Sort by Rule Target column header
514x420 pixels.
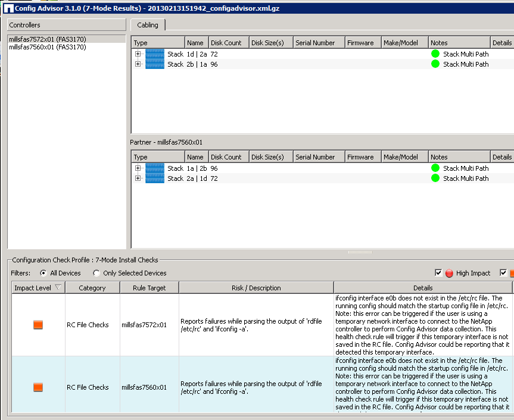point(149,288)
